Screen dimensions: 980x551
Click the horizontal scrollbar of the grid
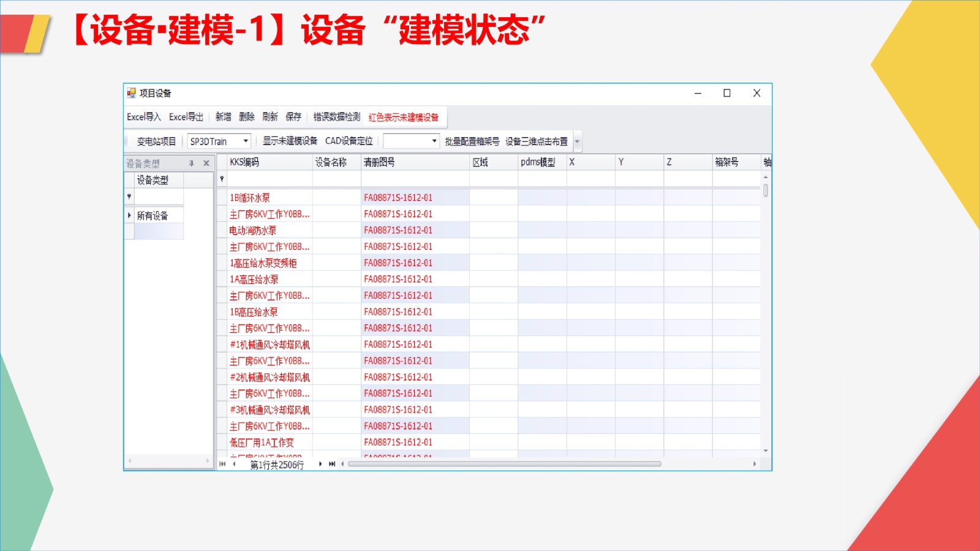[x=504, y=464]
